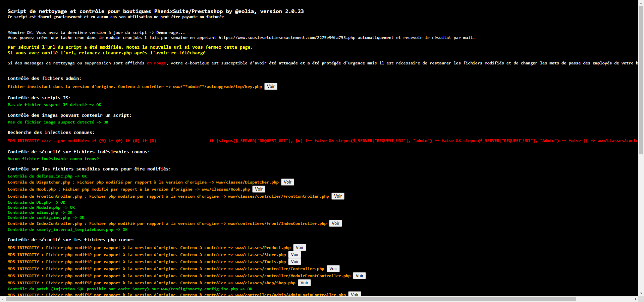
Task: View the modified Dispatcher.php file
Action: [x=287, y=182]
